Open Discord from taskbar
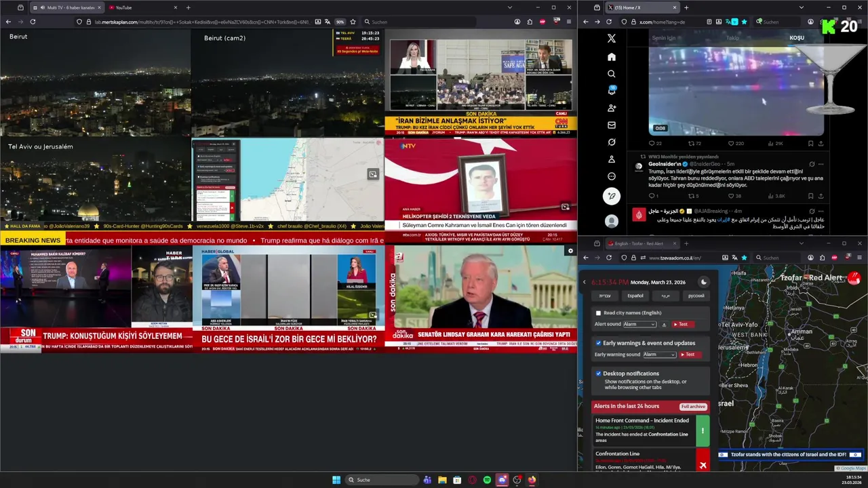This screenshot has width=868, height=488. (x=502, y=480)
